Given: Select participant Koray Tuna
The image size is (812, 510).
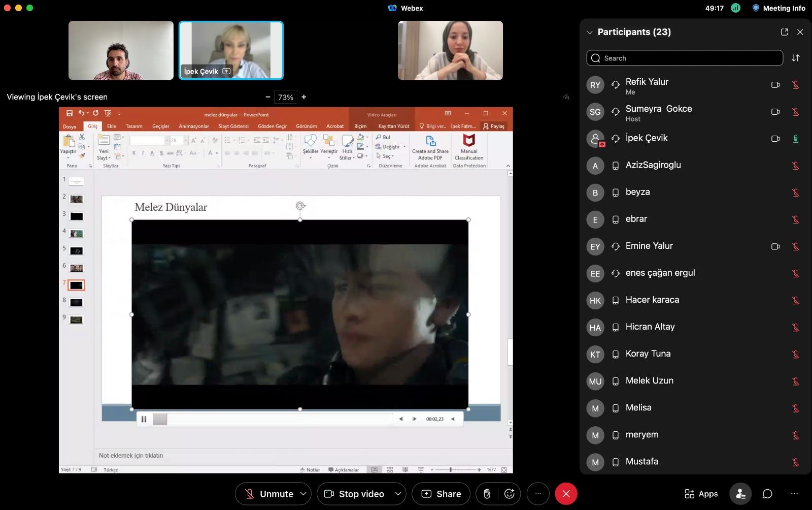Looking at the screenshot, I should pos(695,354).
